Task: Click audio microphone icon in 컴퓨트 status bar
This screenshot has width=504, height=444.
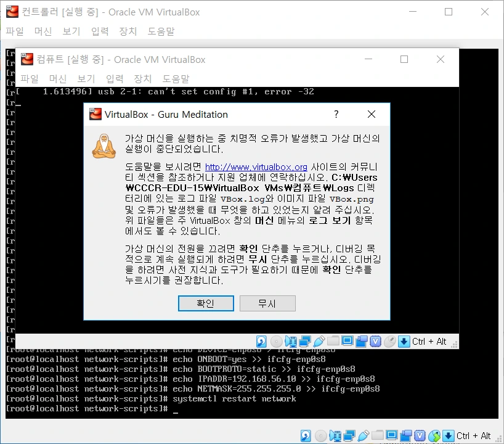Action: pyautogui.click(x=291, y=342)
